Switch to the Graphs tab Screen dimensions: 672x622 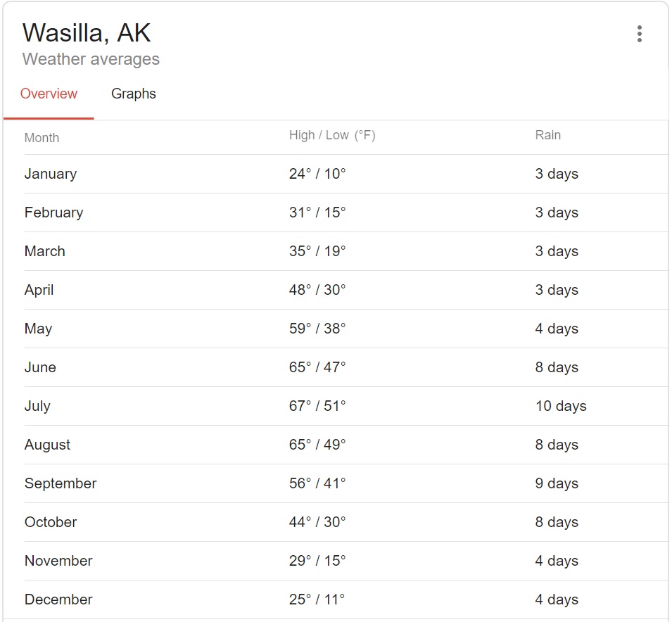click(134, 94)
